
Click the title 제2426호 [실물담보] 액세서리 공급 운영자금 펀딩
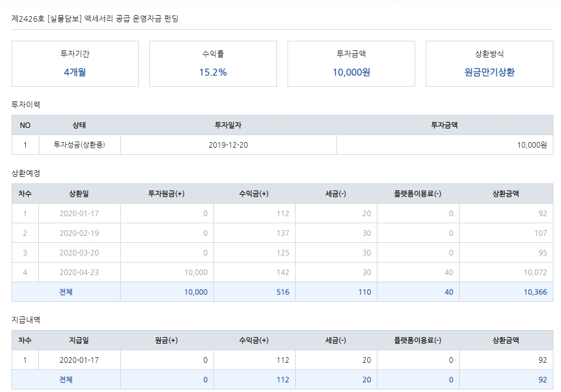95,19
